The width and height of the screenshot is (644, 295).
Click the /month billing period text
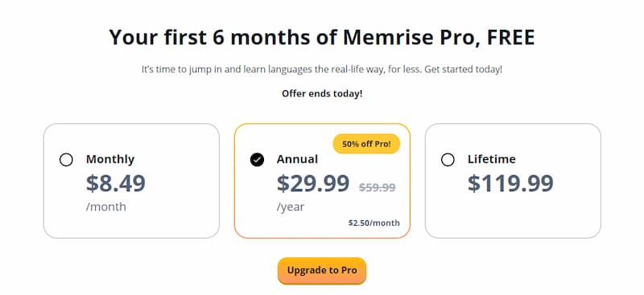coord(106,207)
